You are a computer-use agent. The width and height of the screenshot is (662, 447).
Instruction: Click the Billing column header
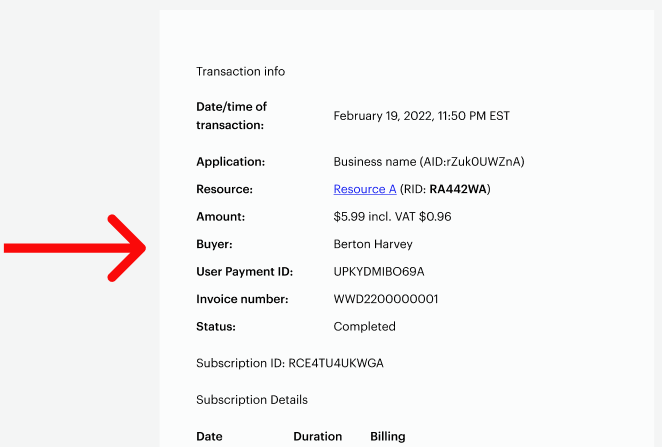[388, 436]
